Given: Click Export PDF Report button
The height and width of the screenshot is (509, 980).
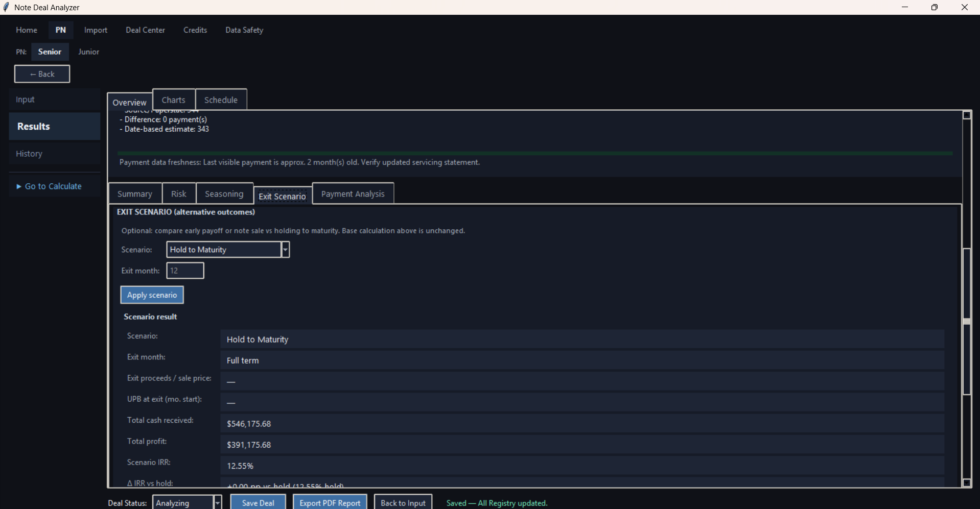Looking at the screenshot, I should [330, 503].
